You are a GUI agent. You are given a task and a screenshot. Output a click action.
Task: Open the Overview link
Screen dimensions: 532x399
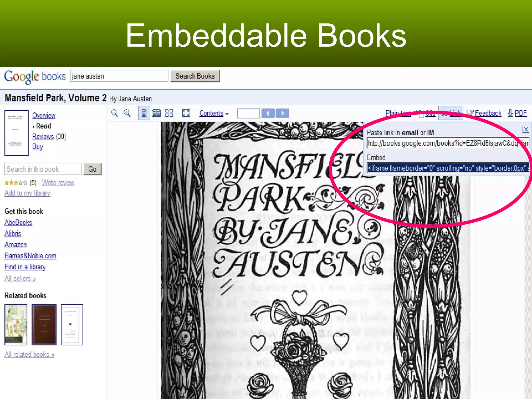coord(44,116)
